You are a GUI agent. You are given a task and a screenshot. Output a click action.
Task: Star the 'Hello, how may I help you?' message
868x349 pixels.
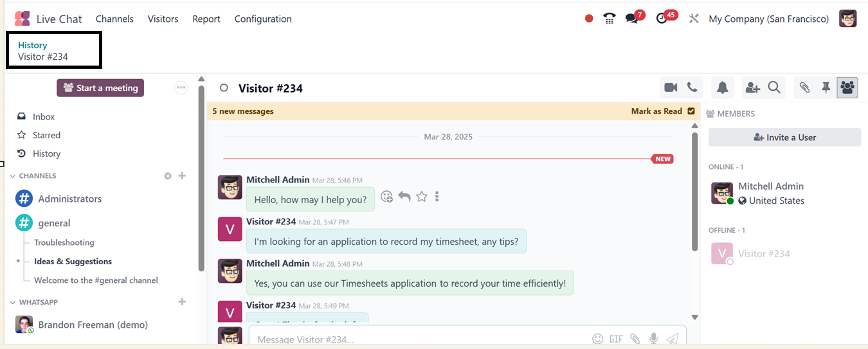[422, 197]
